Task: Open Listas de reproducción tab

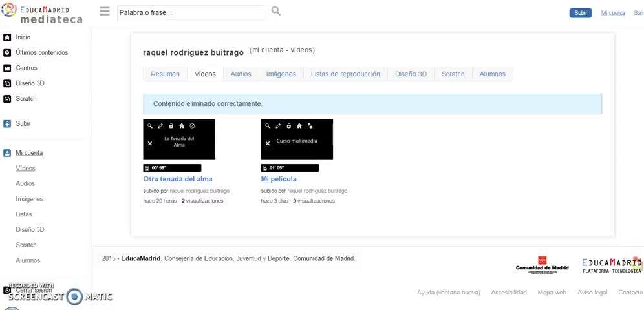Action: click(345, 74)
